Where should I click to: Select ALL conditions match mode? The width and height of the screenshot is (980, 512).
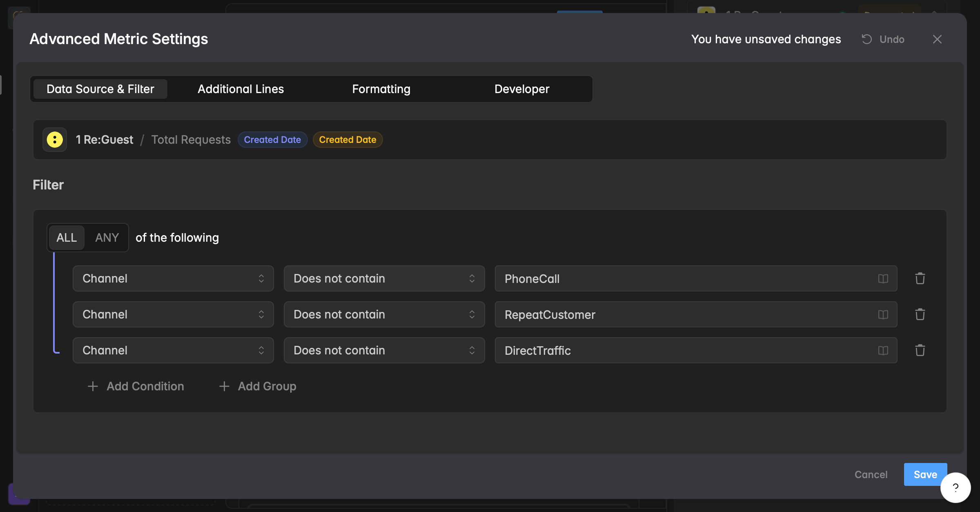(x=67, y=238)
